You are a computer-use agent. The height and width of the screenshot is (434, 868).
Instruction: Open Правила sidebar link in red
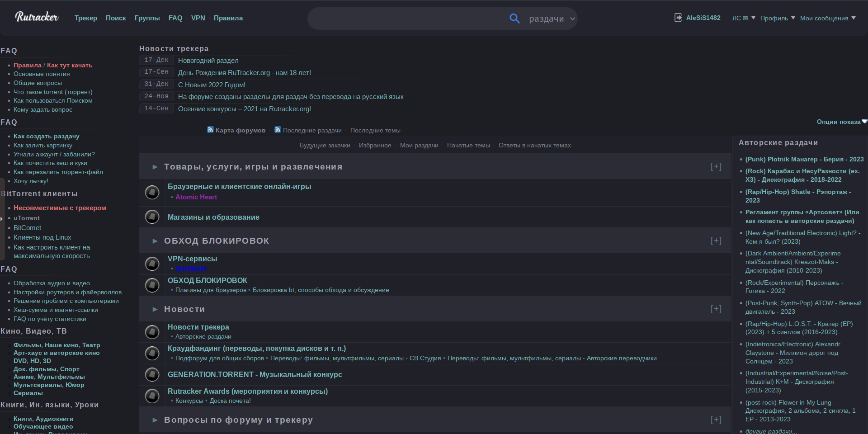(27, 65)
